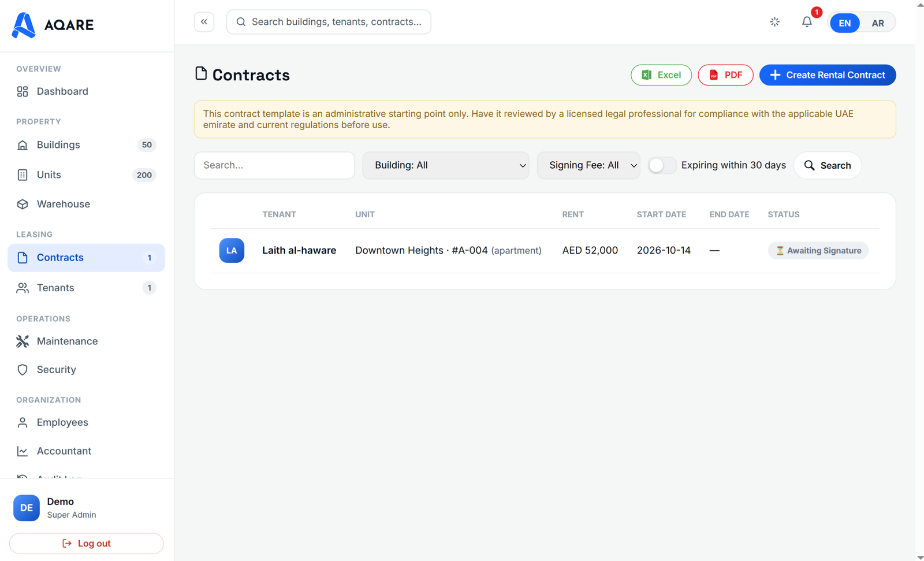Open Dashboard from sidebar
The image size is (924, 561).
click(86, 91)
